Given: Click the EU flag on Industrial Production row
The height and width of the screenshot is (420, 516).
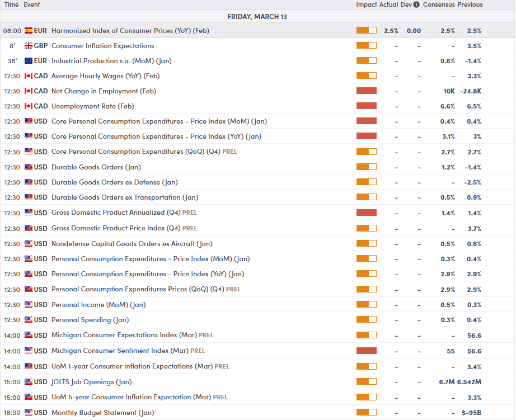Looking at the screenshot, I should click(x=29, y=61).
